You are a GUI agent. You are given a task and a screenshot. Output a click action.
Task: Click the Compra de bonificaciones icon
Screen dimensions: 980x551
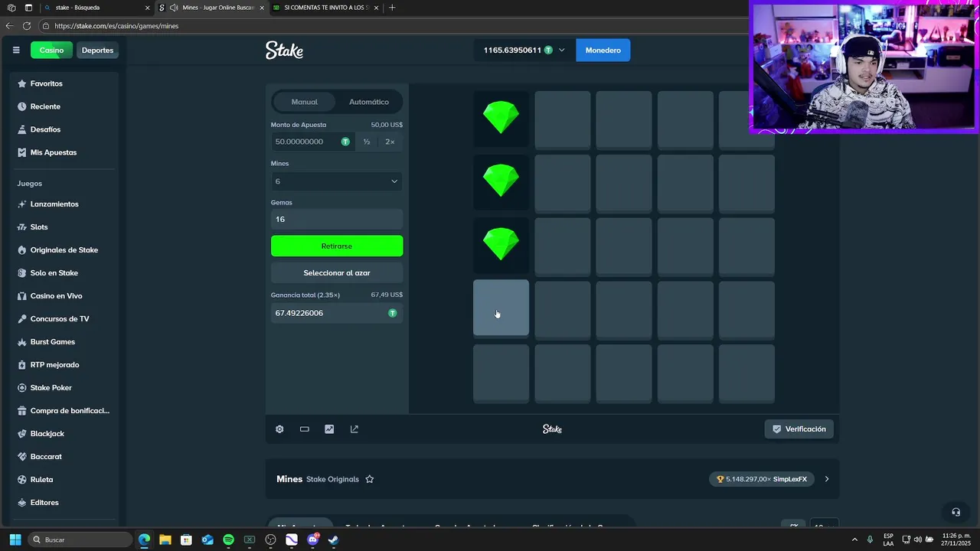22,411
